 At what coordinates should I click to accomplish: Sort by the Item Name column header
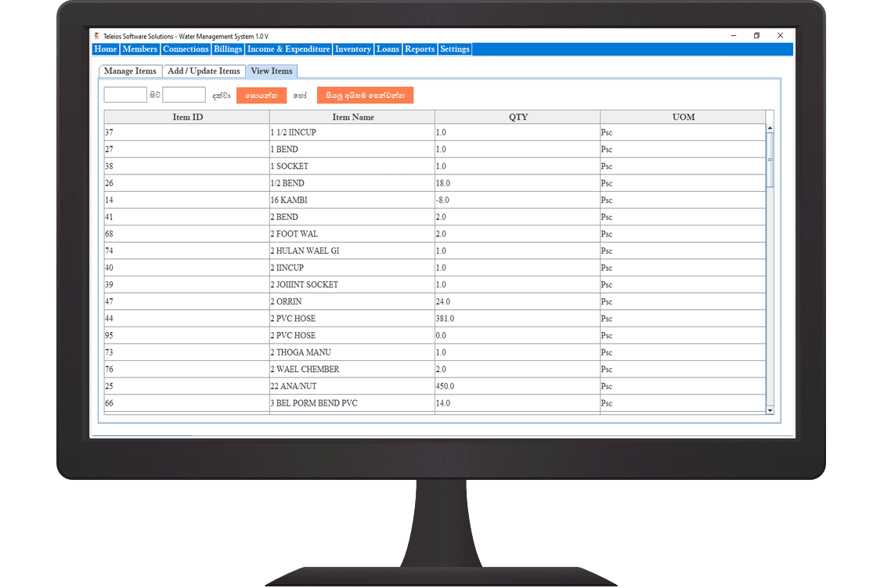click(353, 117)
